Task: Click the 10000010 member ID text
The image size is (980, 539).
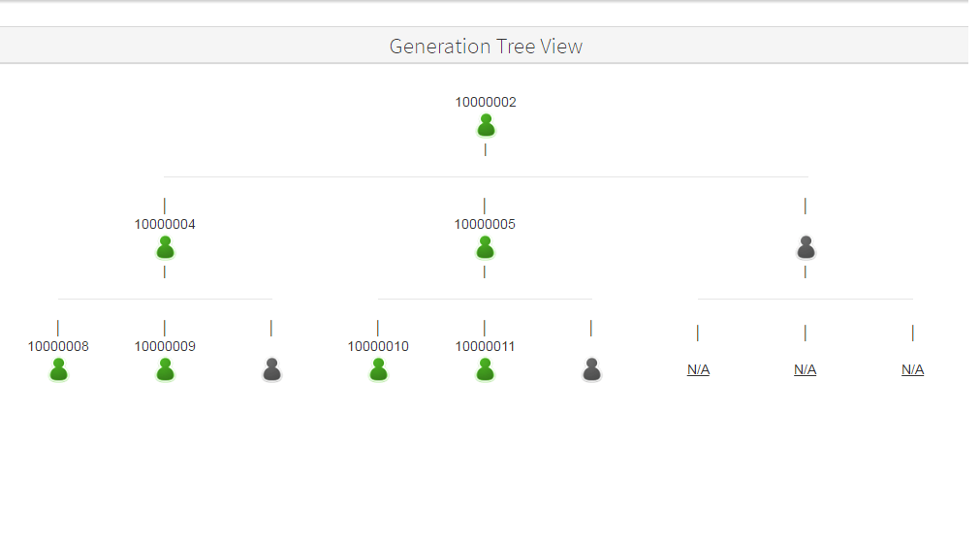Action: point(378,346)
